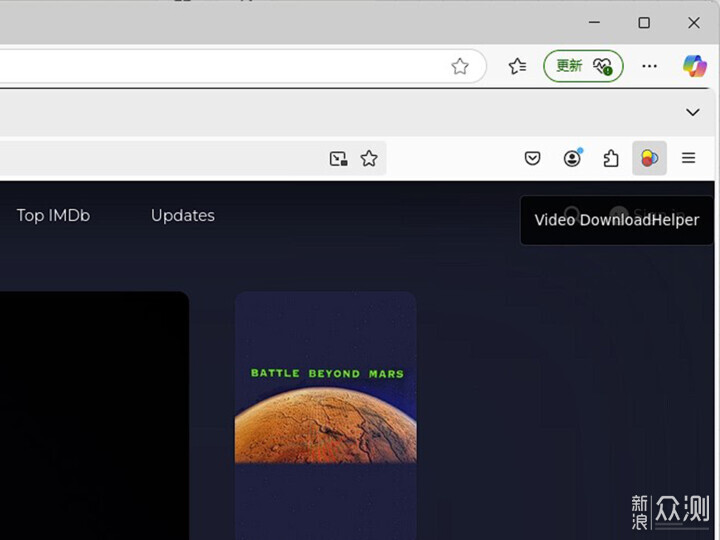Open the Battle Beyond Mars movie poster
The height and width of the screenshot is (540, 720).
point(326,416)
